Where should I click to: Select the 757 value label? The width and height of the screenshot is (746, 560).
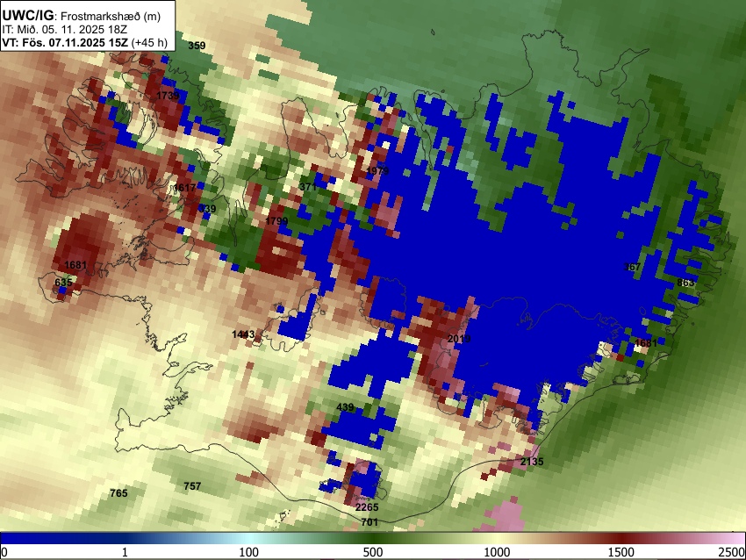[192, 486]
